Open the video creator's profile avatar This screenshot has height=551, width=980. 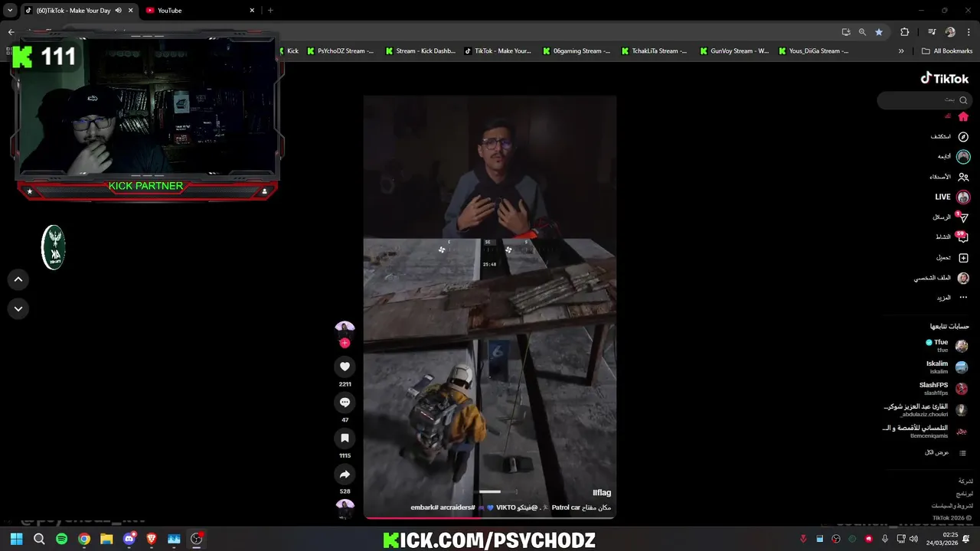345,331
